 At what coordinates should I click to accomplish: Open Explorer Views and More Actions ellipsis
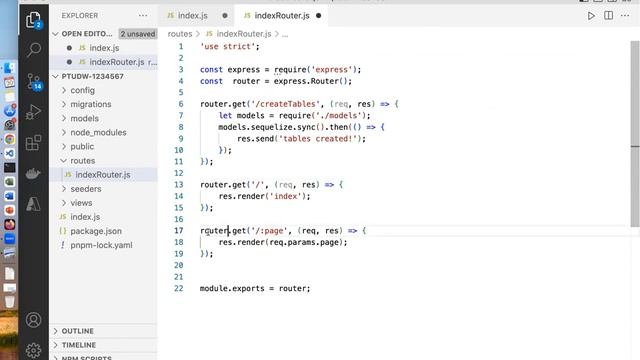coord(143,16)
